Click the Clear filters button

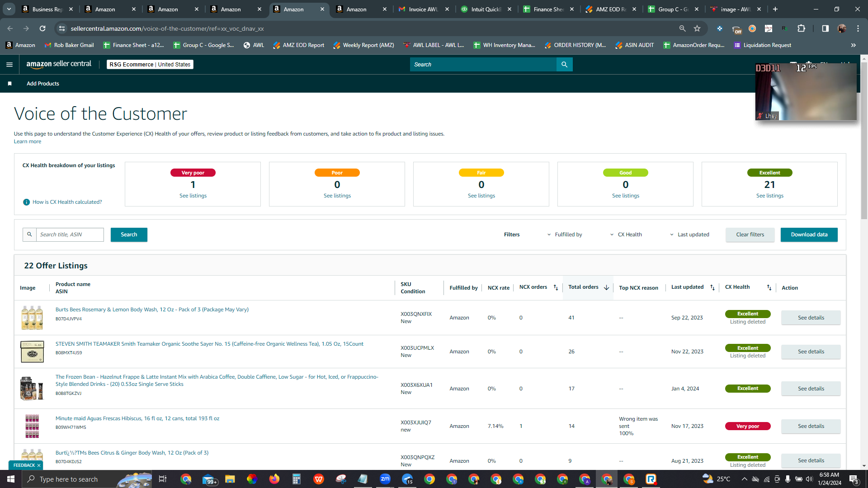pos(750,235)
